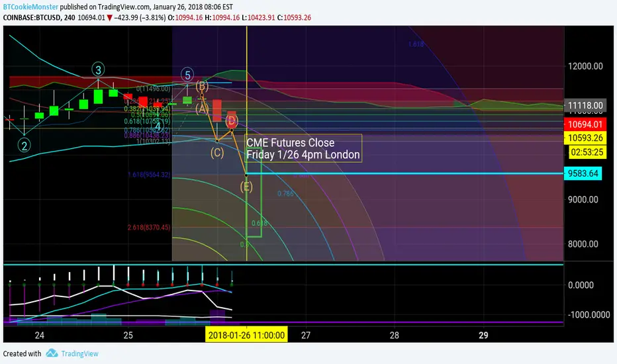The height and width of the screenshot is (364, 617).
Task: Click the 12000.00 axis value
Action: coord(585,66)
